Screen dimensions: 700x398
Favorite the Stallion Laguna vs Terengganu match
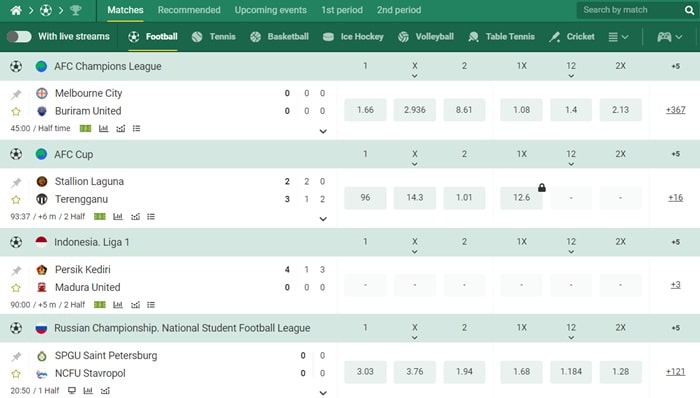(x=16, y=199)
